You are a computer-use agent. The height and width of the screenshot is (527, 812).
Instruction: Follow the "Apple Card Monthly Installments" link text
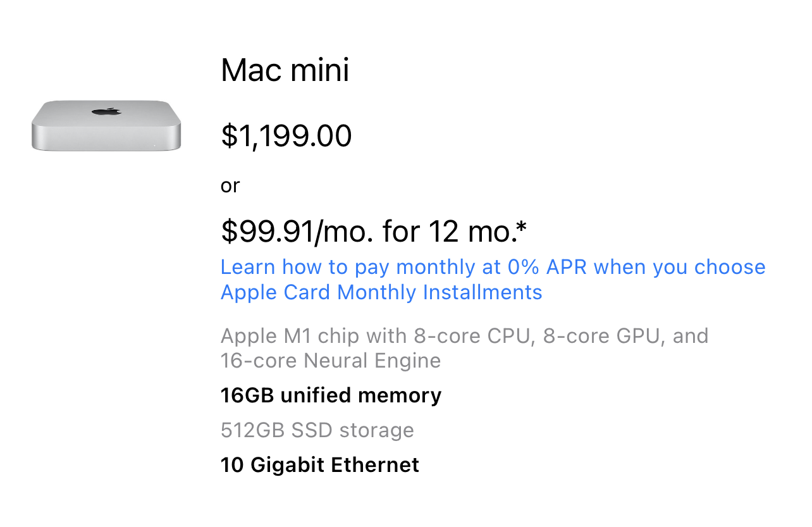381,292
